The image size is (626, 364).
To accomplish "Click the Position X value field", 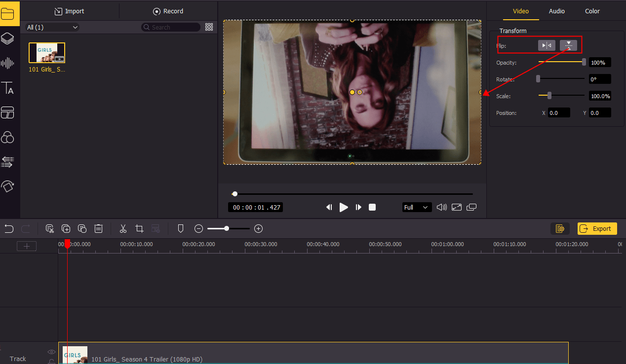I will click(559, 113).
